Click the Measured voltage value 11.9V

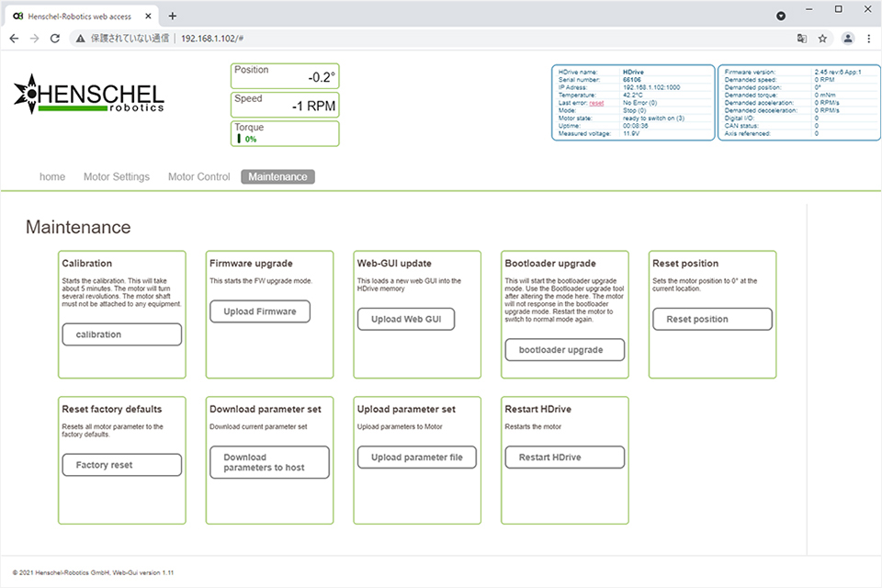click(x=631, y=133)
